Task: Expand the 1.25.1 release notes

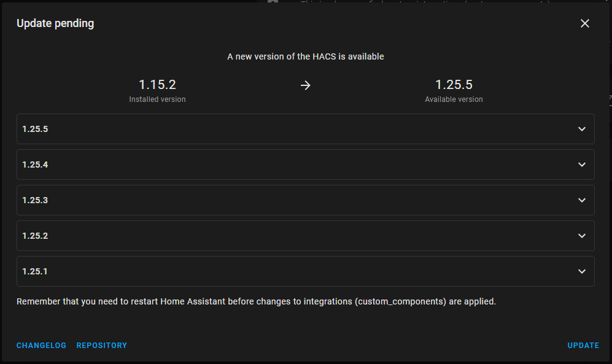Action: click(x=305, y=271)
